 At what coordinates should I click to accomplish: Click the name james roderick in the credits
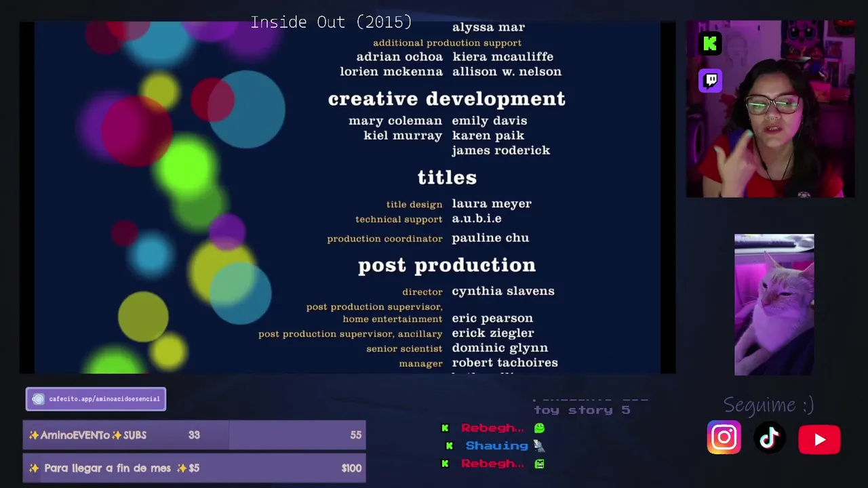click(x=501, y=150)
